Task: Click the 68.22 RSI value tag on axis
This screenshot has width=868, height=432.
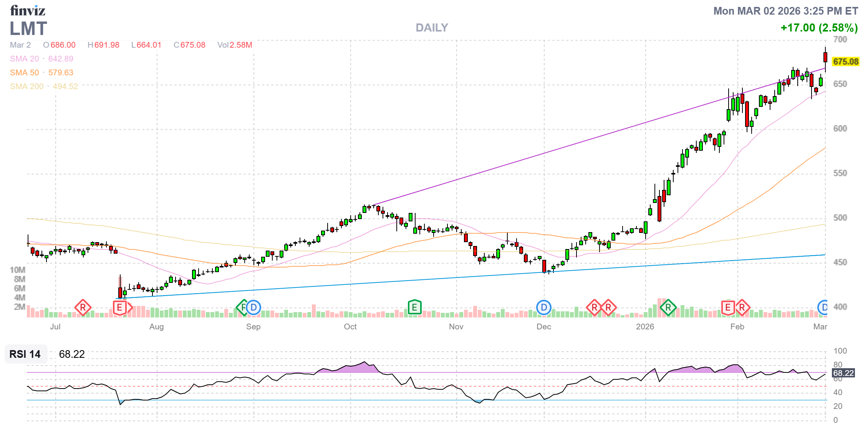Action: pos(843,373)
